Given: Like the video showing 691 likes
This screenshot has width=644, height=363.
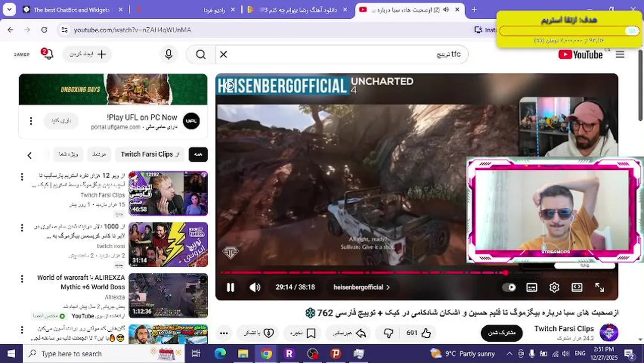Looking at the screenshot, I should click(419, 333).
